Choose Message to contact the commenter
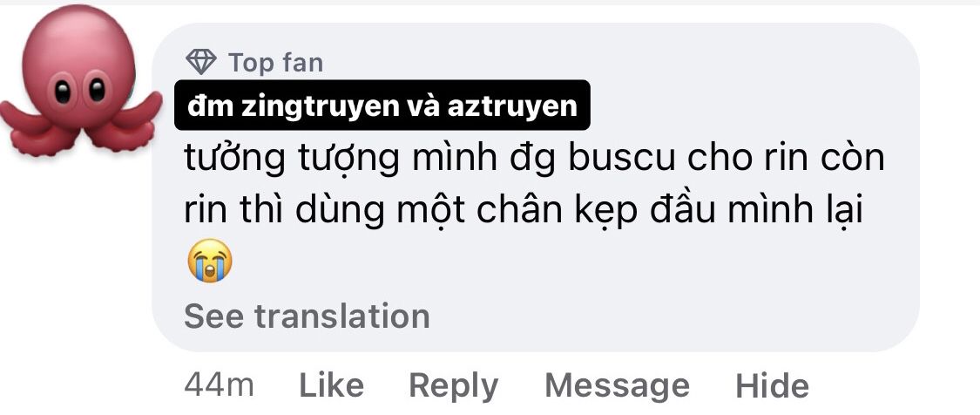980x415 pixels. pos(617,385)
